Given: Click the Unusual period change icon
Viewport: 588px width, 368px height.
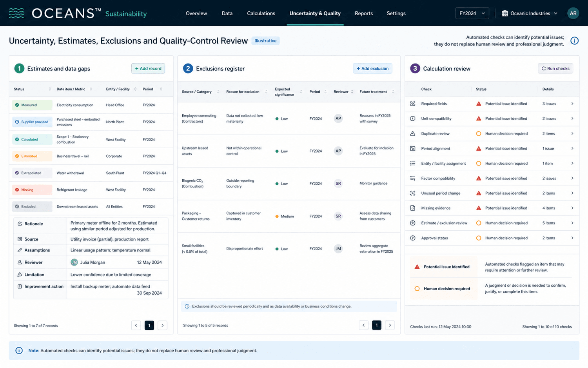Looking at the screenshot, I should 412,193.
